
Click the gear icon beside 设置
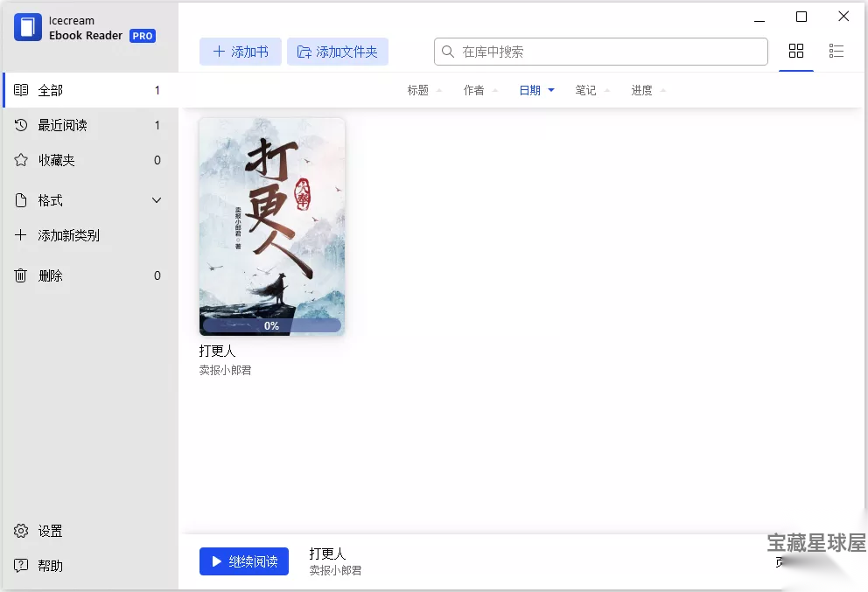pos(21,531)
